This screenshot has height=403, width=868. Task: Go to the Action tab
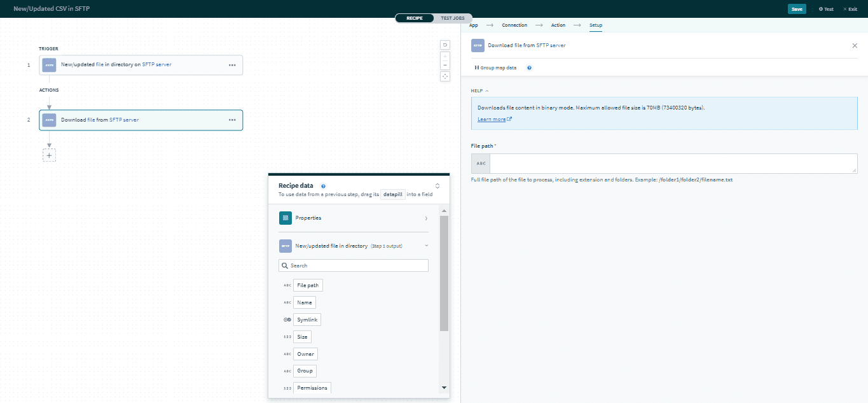pyautogui.click(x=558, y=25)
